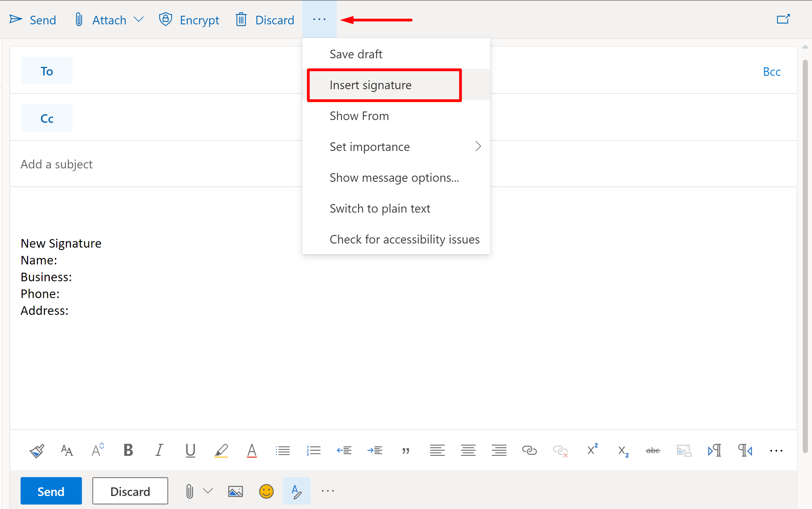Insert a hyperlink
The height and width of the screenshot is (509, 812).
[529, 450]
